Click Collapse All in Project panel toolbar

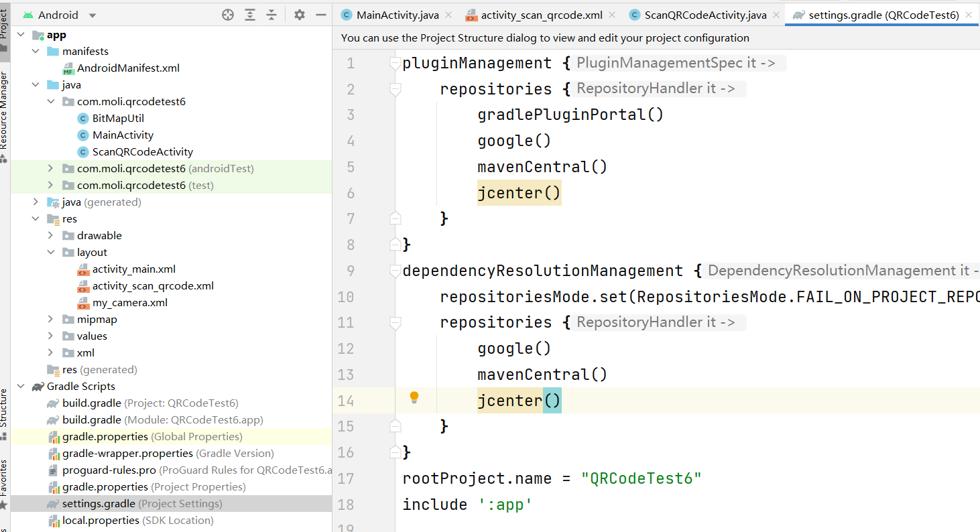pyautogui.click(x=271, y=15)
